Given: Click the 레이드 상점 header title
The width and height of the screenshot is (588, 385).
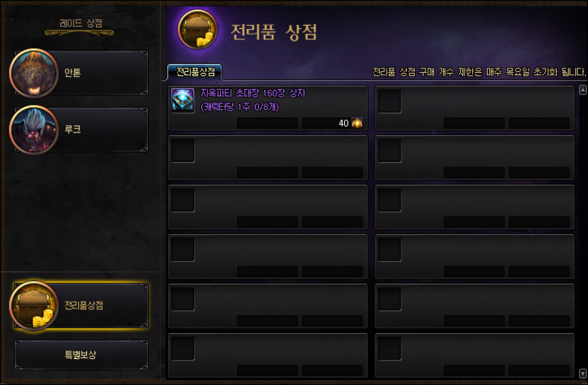Looking at the screenshot, I should [x=81, y=24].
